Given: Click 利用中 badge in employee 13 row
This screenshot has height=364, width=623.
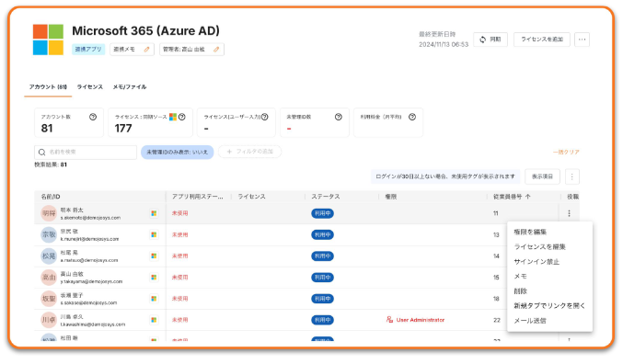Looking at the screenshot, I should [x=322, y=235].
